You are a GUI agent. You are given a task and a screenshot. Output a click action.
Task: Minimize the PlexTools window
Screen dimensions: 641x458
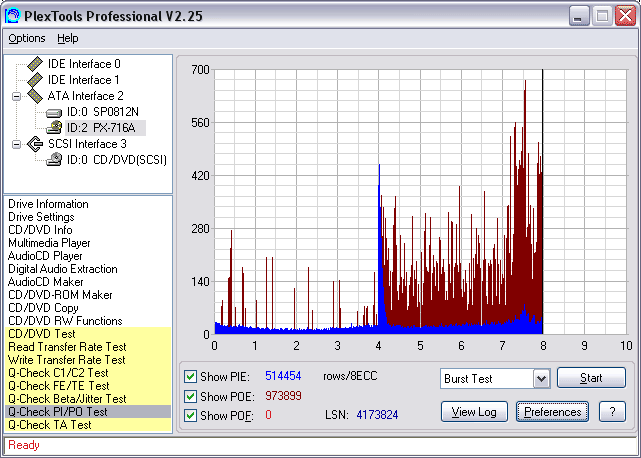tap(578, 16)
